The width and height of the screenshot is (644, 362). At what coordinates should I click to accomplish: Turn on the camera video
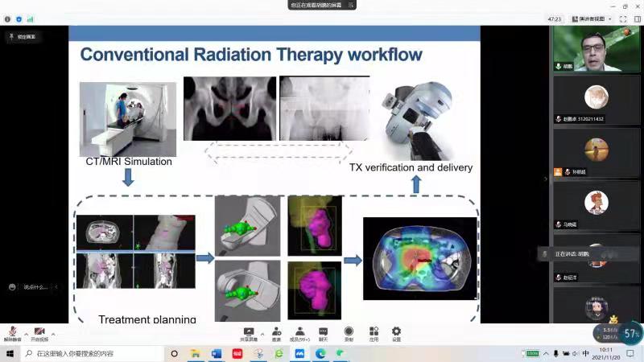click(x=39, y=331)
